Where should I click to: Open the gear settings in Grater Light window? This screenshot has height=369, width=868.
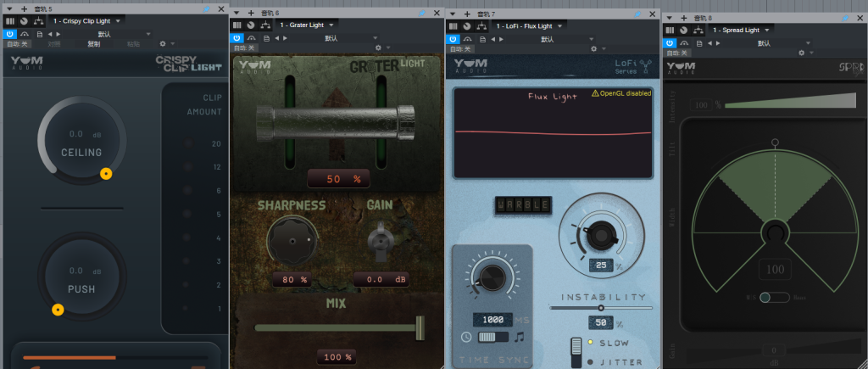(x=377, y=48)
